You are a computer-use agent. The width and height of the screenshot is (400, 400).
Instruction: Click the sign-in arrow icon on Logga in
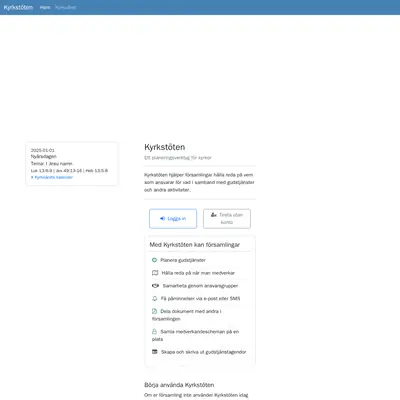(163, 218)
